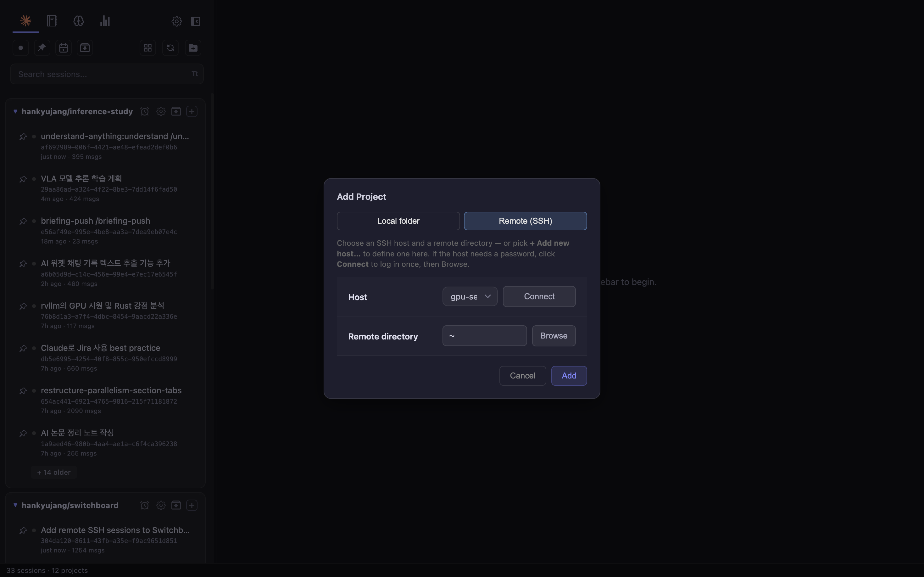
Task: Add new session to inference-study project
Action: [x=192, y=111]
